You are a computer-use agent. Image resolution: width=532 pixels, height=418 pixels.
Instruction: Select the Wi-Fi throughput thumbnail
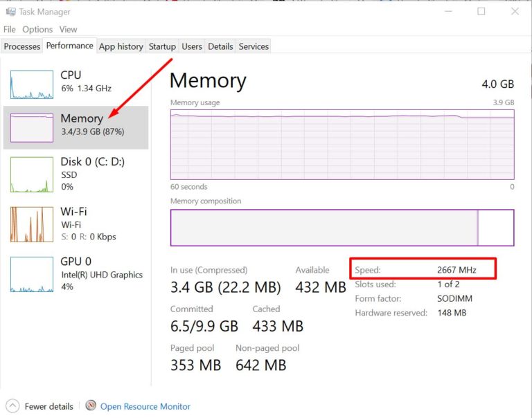click(x=32, y=224)
